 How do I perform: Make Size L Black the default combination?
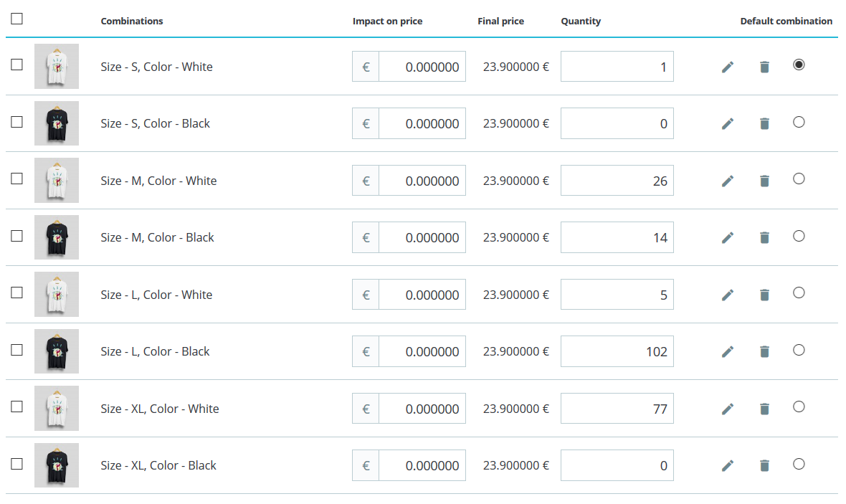coord(799,350)
